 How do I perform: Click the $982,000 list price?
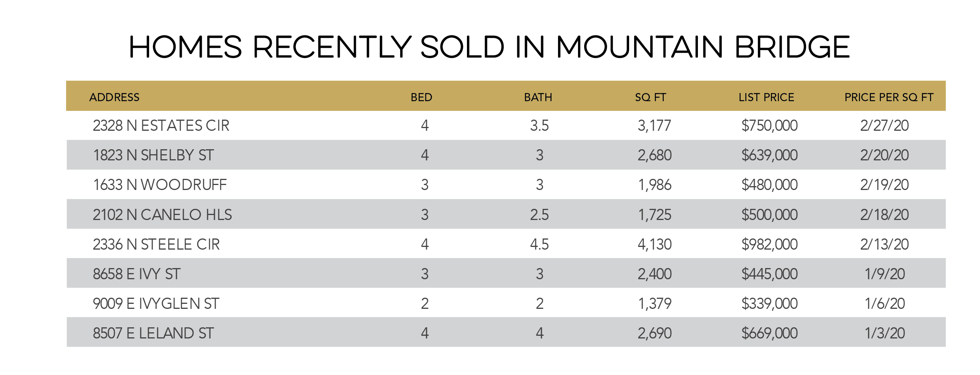pyautogui.click(x=769, y=244)
